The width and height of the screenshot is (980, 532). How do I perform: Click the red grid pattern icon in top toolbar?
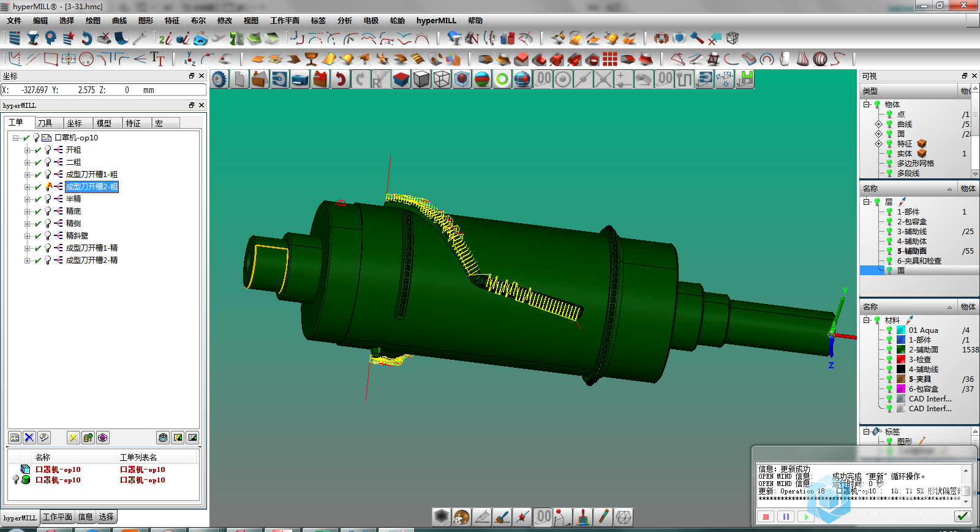pos(609,59)
